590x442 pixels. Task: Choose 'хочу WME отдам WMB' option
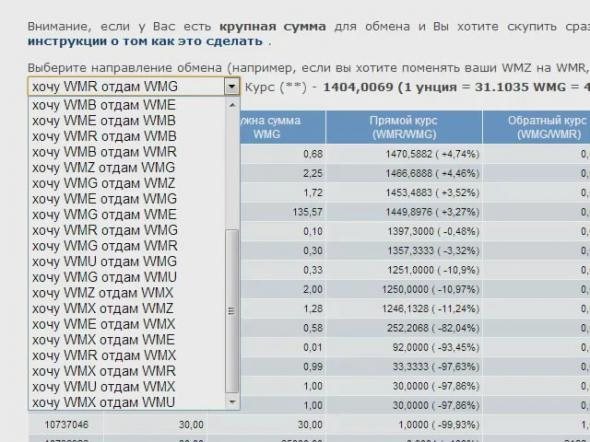127,121
